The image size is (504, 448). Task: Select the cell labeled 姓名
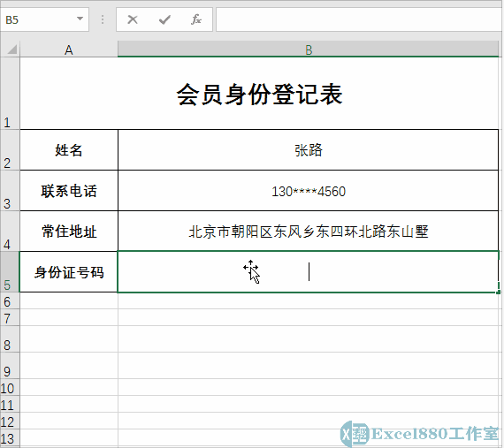pyautogui.click(x=69, y=150)
